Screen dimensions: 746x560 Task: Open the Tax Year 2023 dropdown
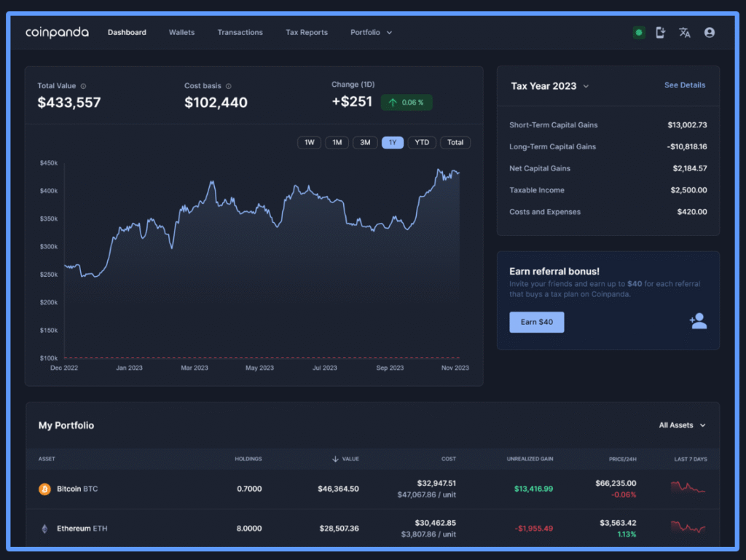click(549, 86)
